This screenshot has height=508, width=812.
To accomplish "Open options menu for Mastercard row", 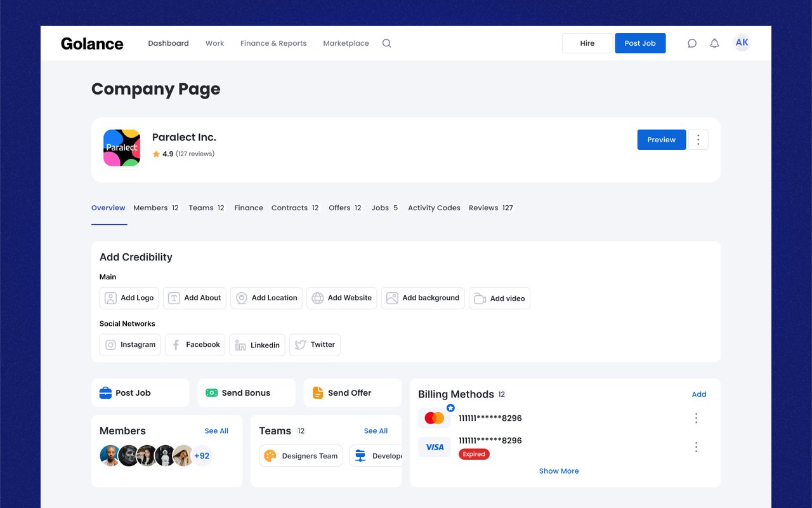I will 696,418.
